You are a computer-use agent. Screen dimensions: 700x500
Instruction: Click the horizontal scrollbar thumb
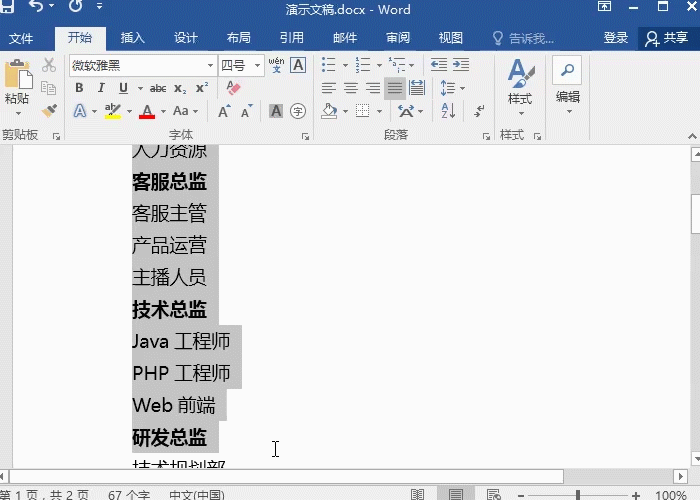(x=286, y=476)
